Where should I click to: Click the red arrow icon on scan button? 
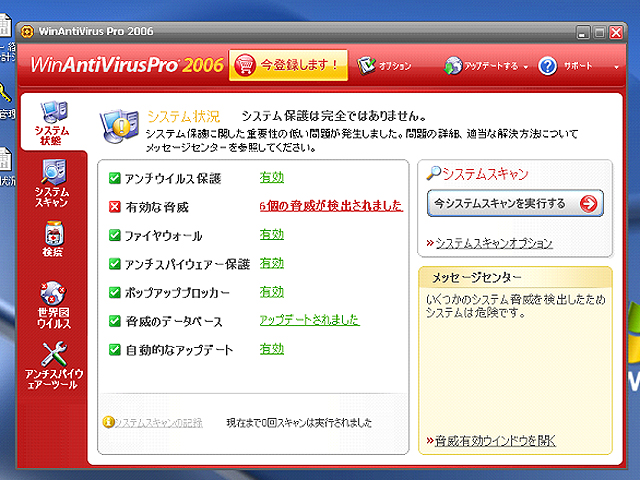tap(588, 203)
